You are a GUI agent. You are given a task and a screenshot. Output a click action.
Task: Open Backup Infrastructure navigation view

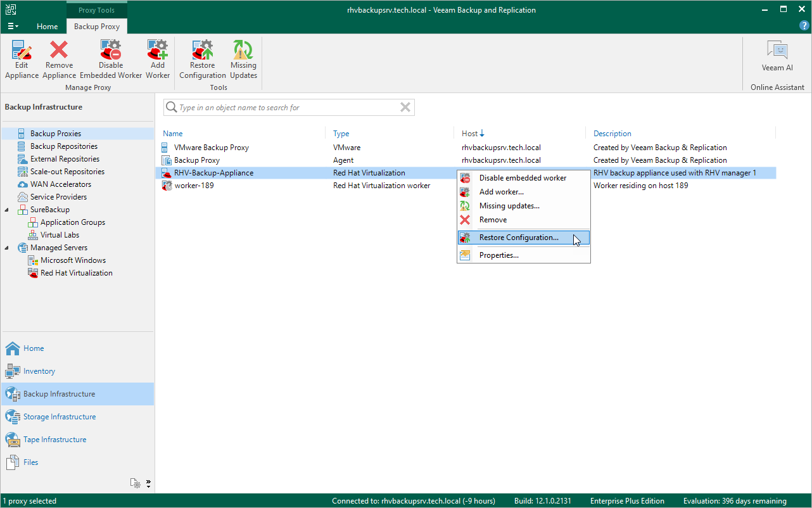(x=77, y=394)
